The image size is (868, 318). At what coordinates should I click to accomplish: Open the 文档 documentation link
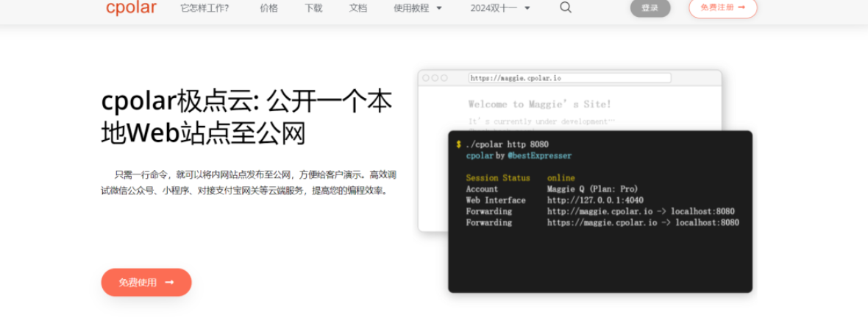pyautogui.click(x=357, y=8)
